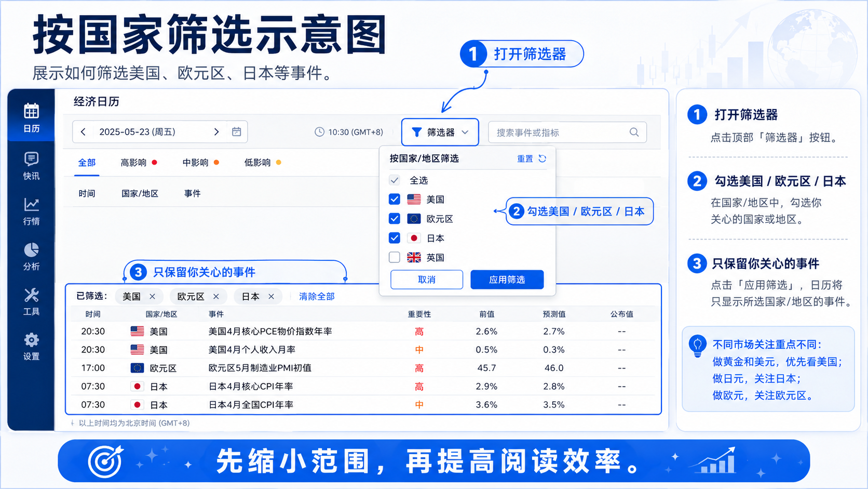868x489 pixels.
Task: Select the 高影响 tab
Action: coord(139,163)
